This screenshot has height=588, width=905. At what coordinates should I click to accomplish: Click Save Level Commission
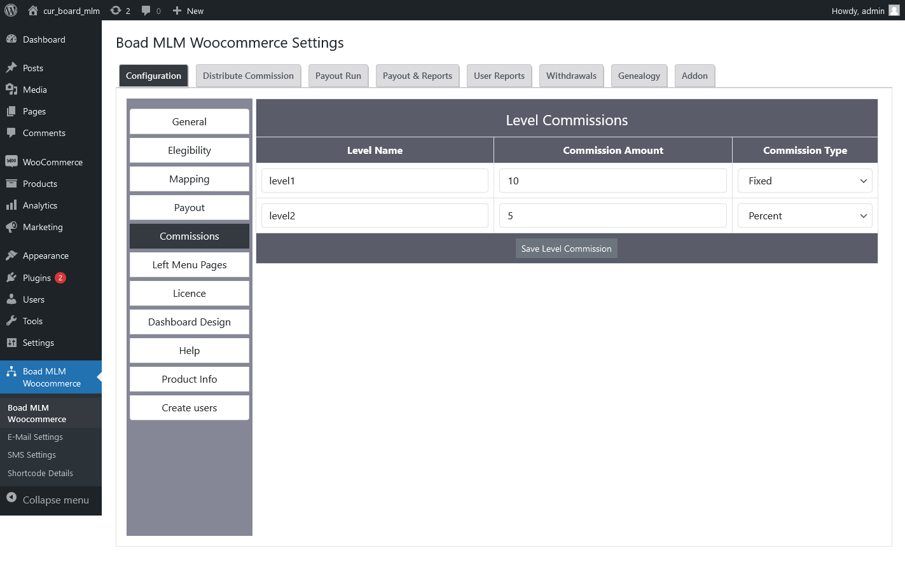click(566, 248)
